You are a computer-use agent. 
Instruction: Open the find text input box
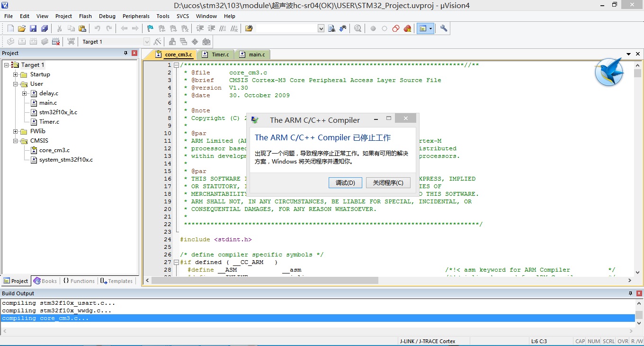click(287, 28)
